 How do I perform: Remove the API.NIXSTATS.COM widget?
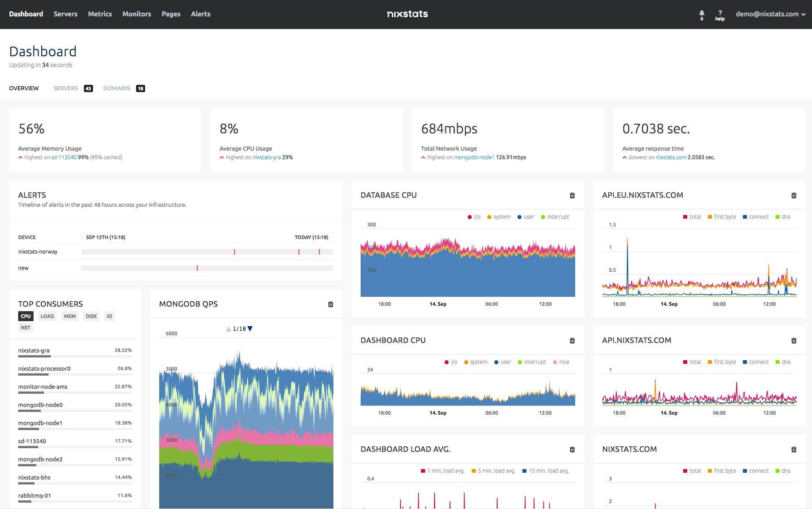[793, 341]
